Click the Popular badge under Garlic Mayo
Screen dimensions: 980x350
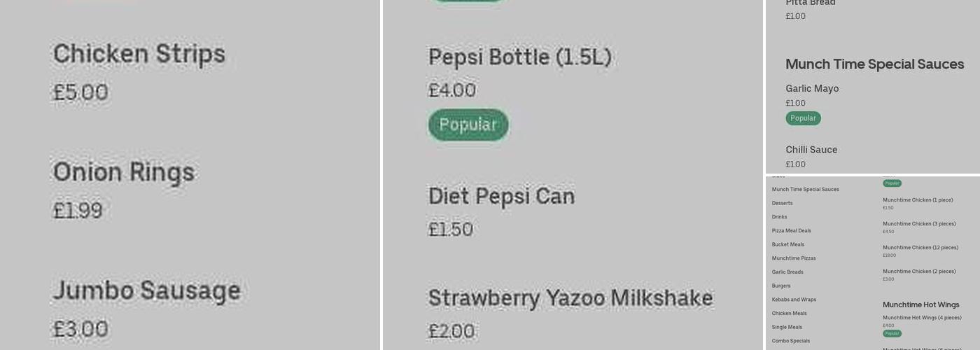click(803, 118)
